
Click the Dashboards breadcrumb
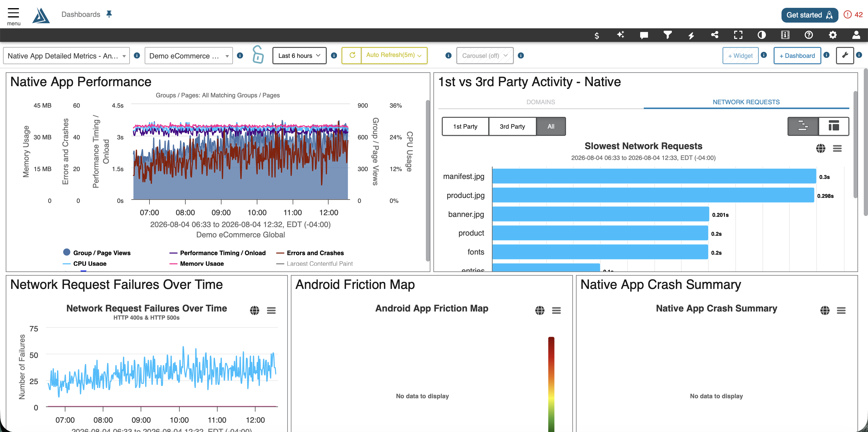(81, 14)
